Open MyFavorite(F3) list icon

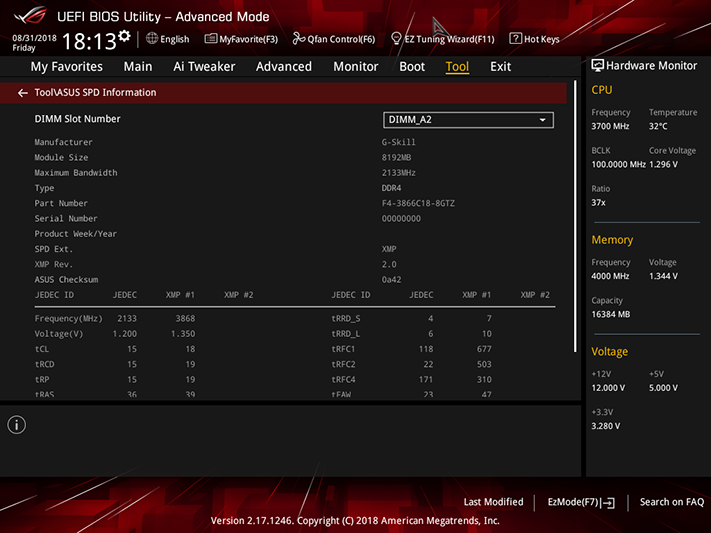[x=210, y=39]
